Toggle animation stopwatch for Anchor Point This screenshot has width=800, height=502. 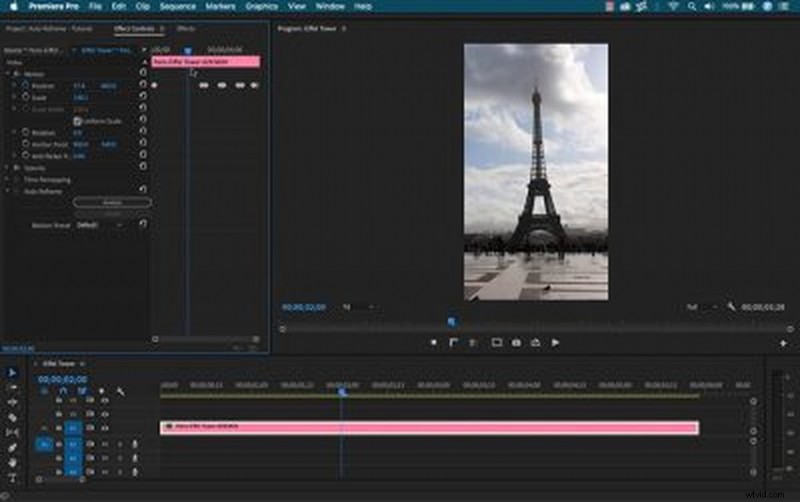25,144
